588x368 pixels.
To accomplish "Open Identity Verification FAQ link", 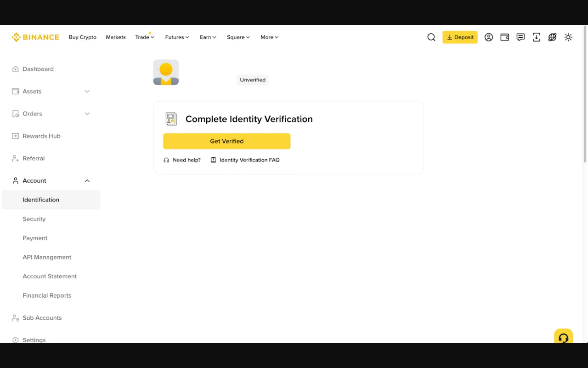I will (x=249, y=160).
